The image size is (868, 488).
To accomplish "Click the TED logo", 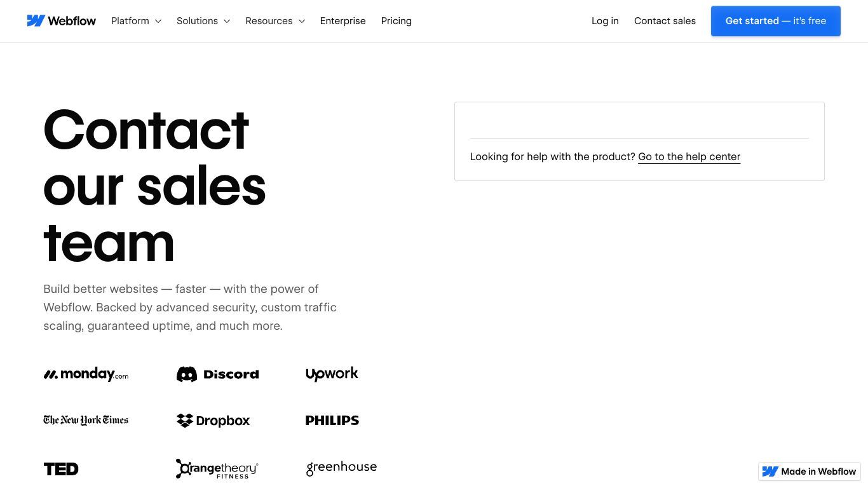I will 61,469.
